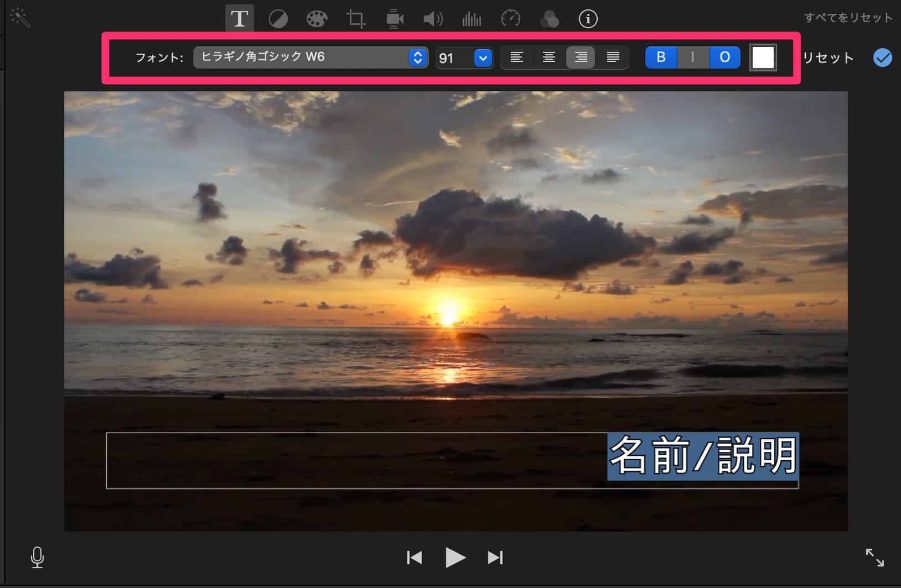Viewport: 901px width, 588px height.
Task: Click the リセット button
Action: (828, 58)
